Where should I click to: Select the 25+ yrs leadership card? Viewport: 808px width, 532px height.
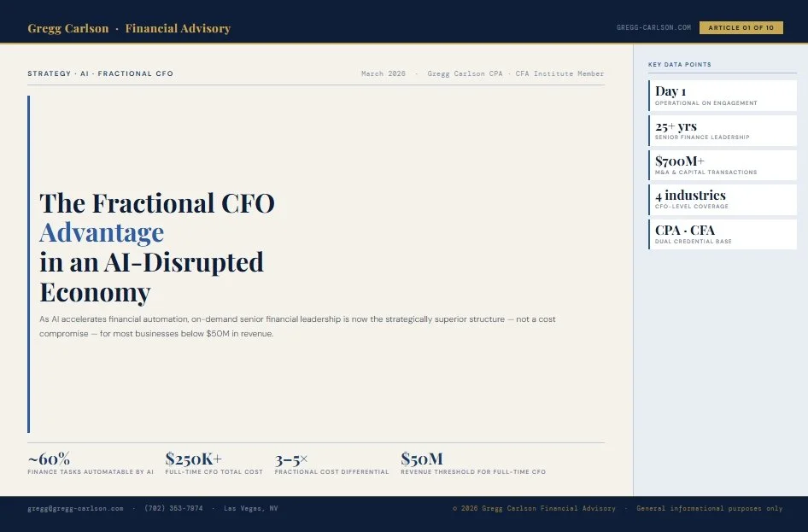click(722, 130)
